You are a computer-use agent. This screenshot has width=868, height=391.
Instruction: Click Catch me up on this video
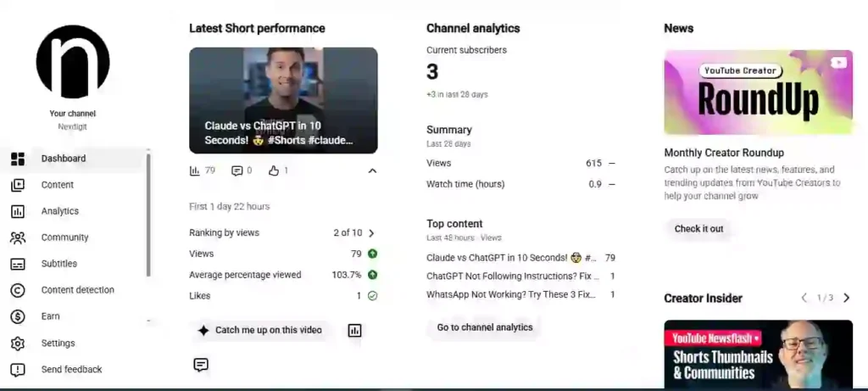tap(259, 331)
